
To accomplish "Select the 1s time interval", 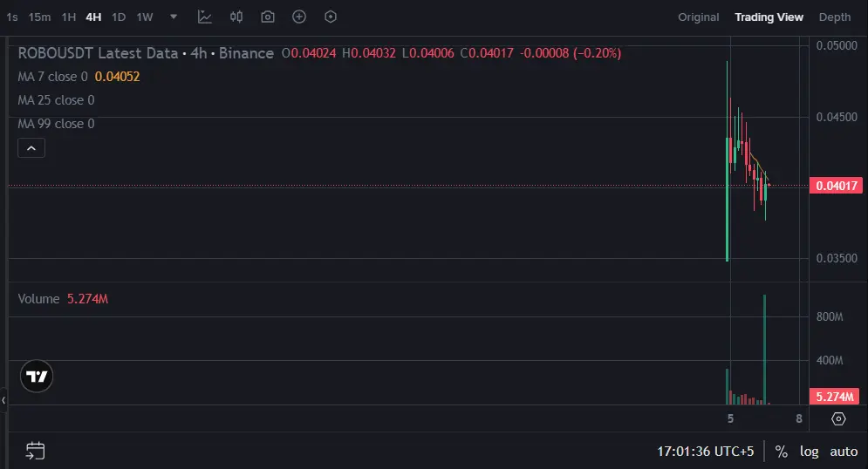I will 11,17.
